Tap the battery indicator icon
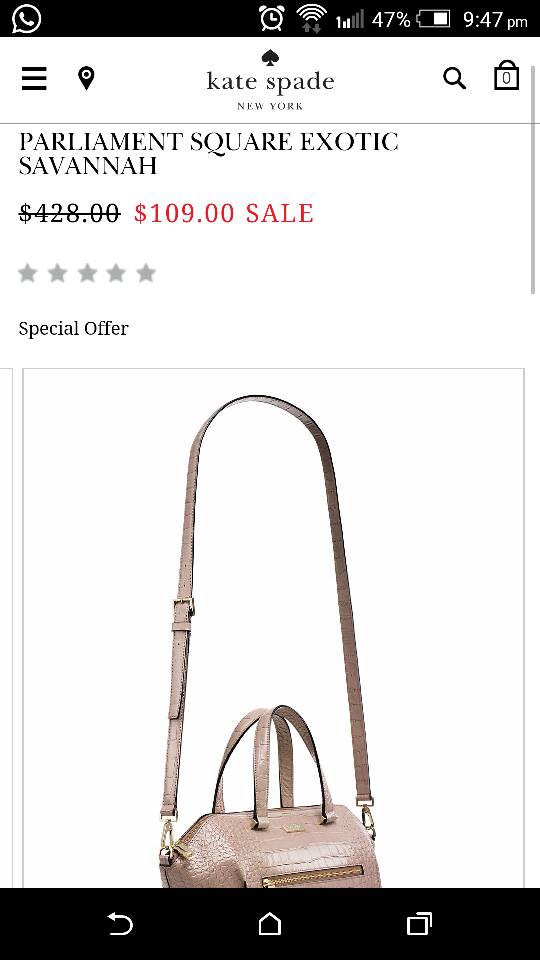The width and height of the screenshot is (540, 960). pyautogui.click(x=433, y=19)
